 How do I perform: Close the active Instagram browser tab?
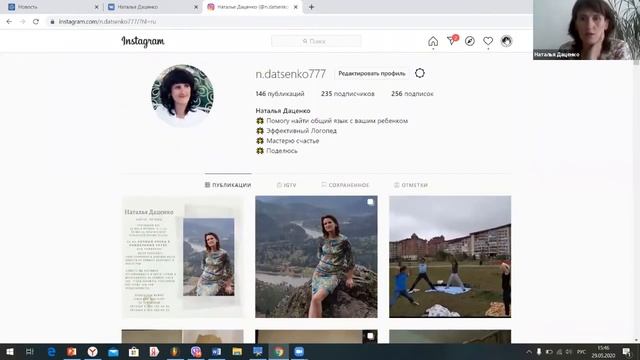click(296, 7)
